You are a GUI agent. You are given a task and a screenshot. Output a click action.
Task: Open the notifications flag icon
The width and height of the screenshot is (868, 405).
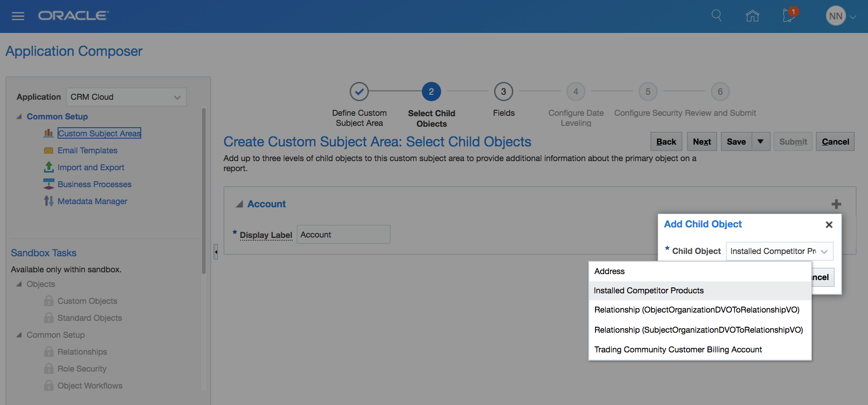(788, 16)
